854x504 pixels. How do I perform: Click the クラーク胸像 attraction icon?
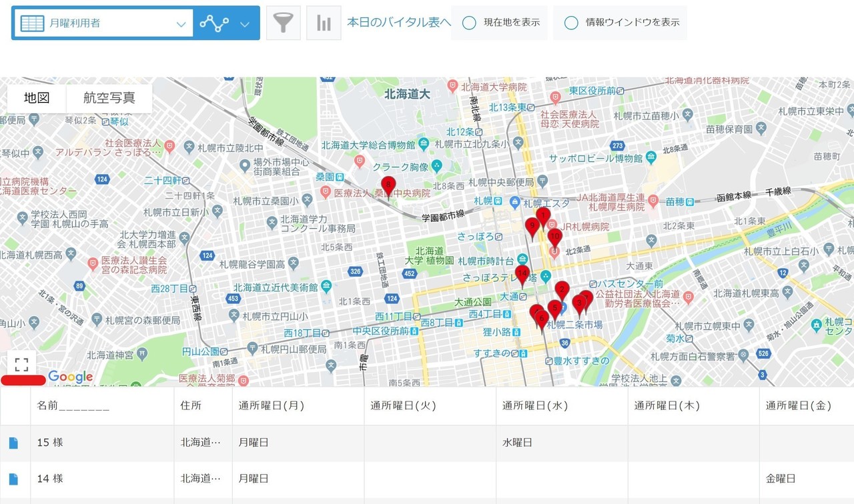point(436,166)
